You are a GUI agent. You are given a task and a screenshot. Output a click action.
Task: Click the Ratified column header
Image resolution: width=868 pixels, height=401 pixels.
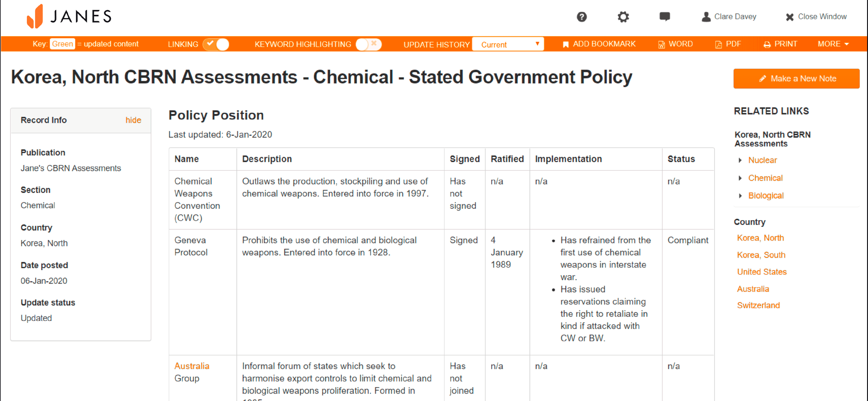(x=507, y=159)
